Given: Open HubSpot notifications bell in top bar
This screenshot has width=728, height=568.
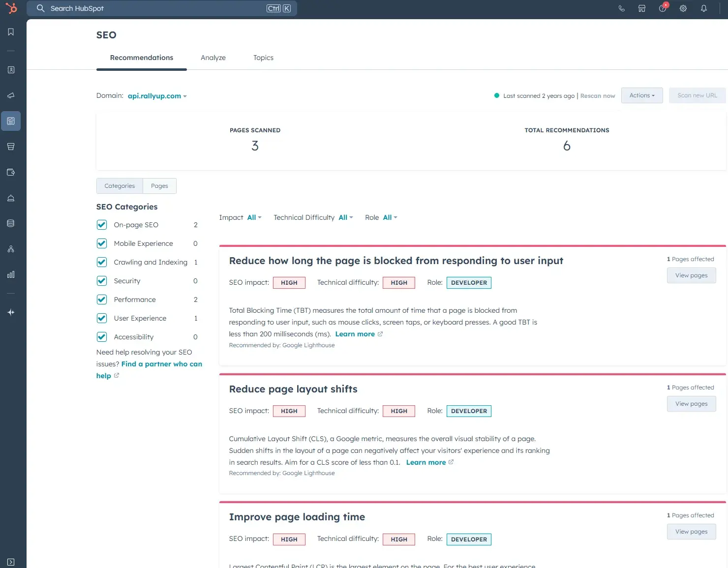Looking at the screenshot, I should point(704,8).
